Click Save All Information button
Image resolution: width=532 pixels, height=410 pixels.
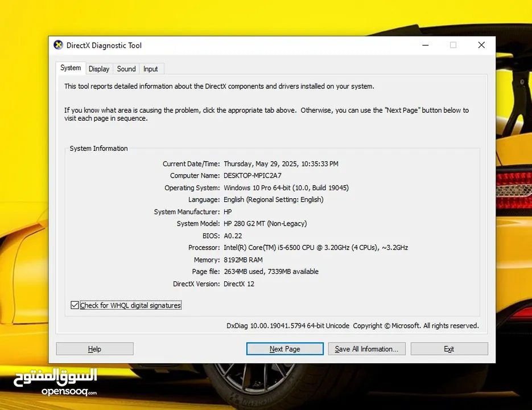point(367,349)
